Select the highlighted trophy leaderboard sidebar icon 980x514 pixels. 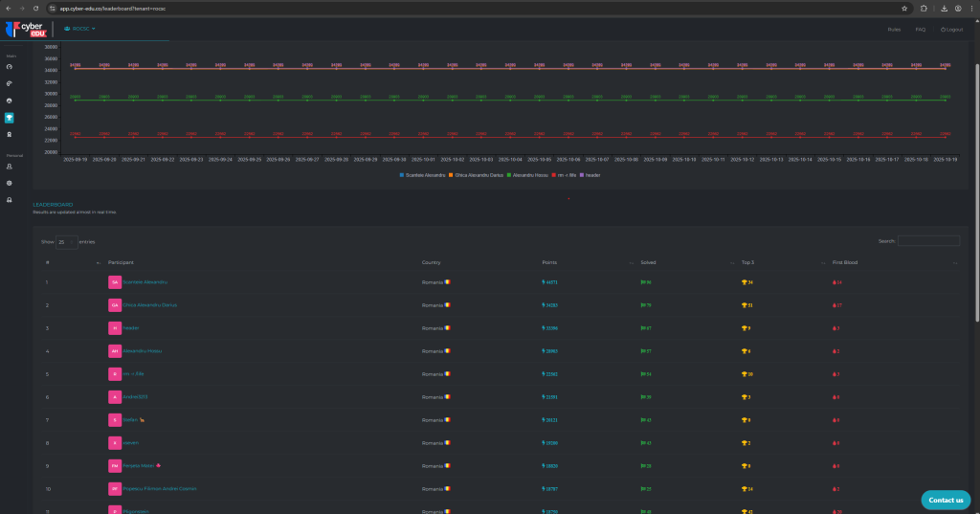click(10, 118)
